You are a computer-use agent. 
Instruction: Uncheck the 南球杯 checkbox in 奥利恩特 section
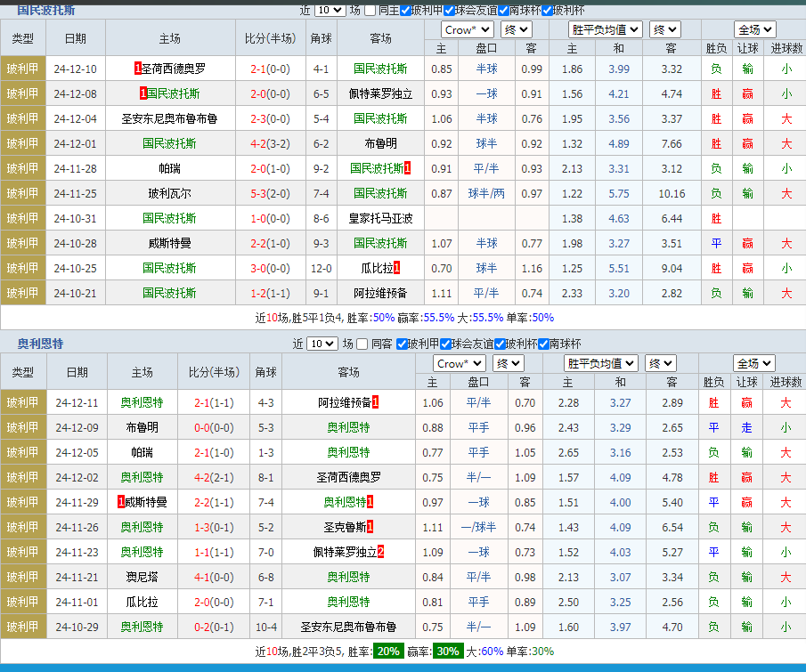point(541,344)
